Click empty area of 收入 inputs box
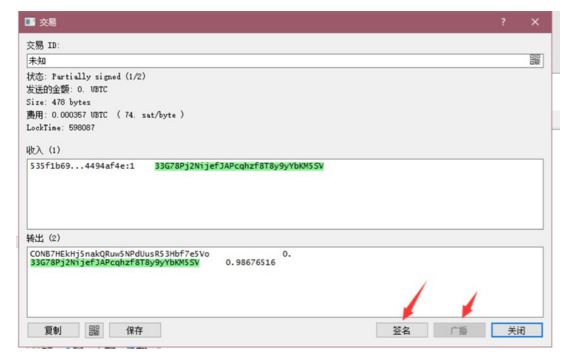 point(285,202)
